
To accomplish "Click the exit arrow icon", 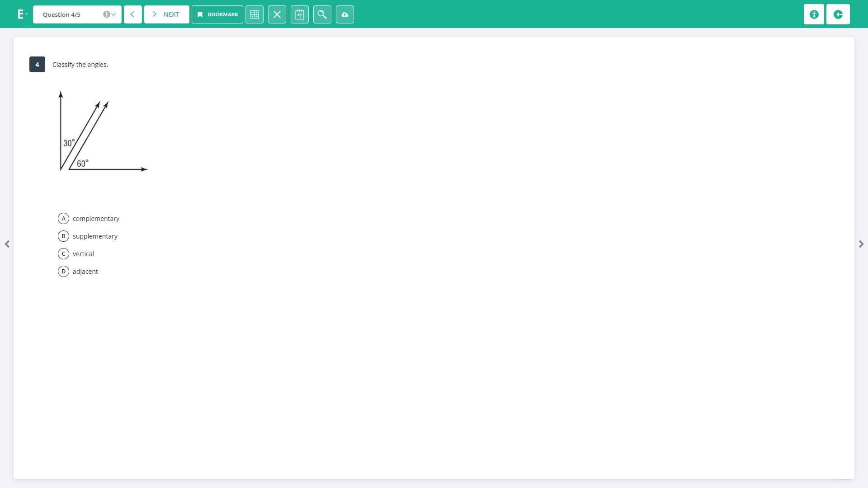I will (838, 14).
